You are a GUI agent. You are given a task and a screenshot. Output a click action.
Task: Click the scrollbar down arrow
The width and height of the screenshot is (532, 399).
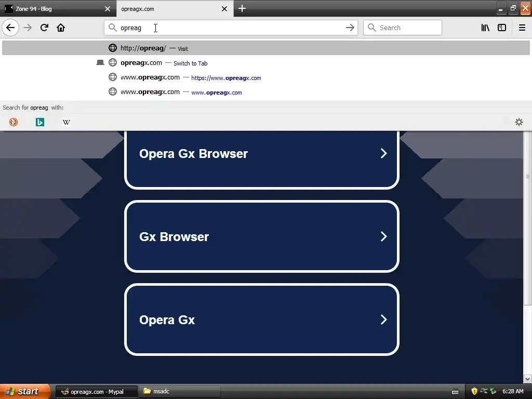pyautogui.click(x=528, y=379)
